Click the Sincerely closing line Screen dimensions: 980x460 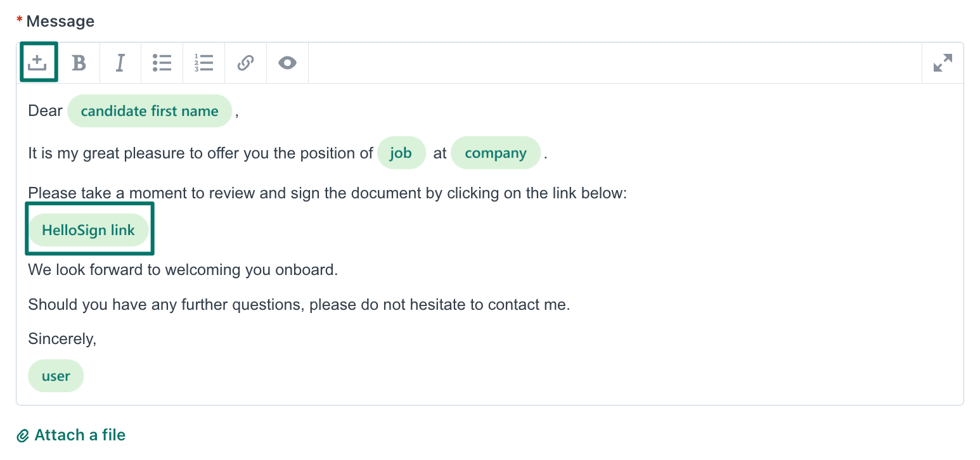tap(61, 338)
